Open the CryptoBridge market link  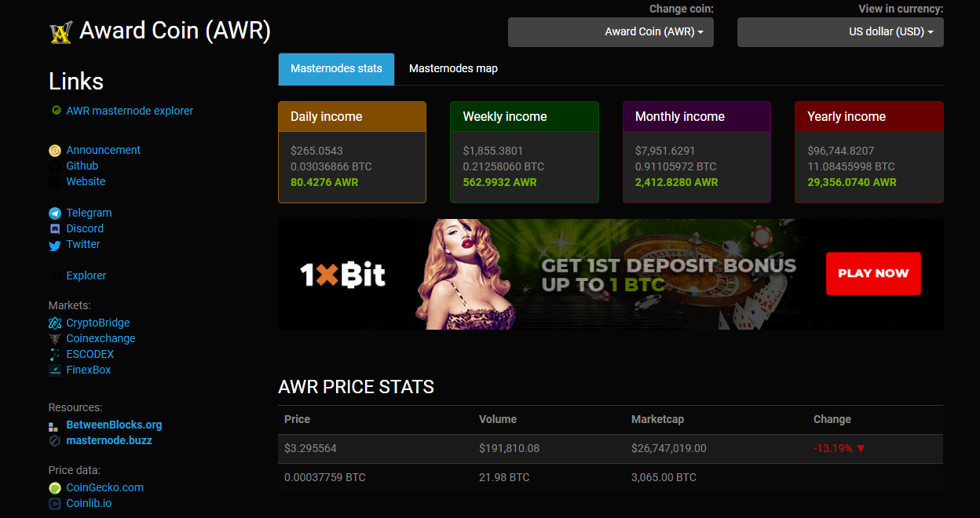(x=98, y=323)
